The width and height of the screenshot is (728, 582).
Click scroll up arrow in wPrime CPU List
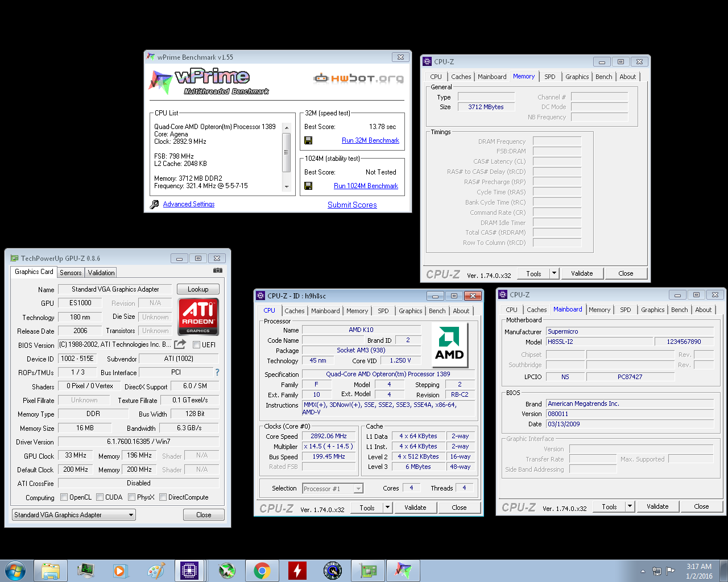[x=287, y=127]
